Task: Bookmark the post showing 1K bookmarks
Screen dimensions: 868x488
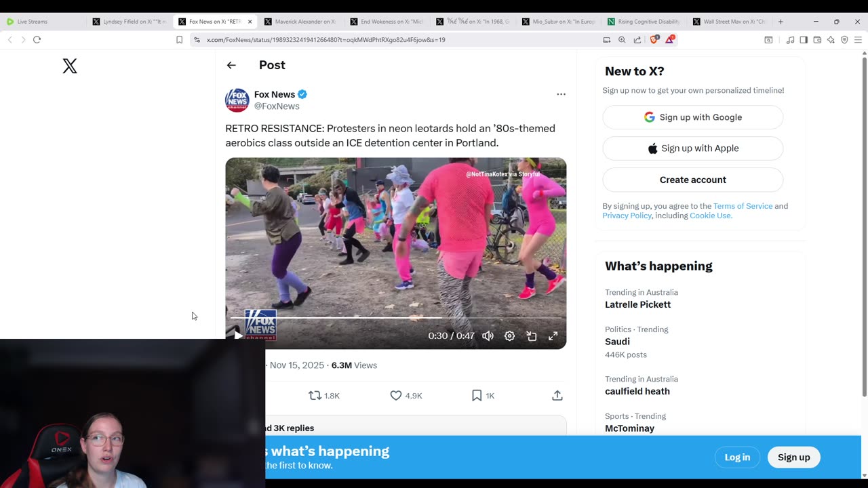Action: (x=477, y=395)
